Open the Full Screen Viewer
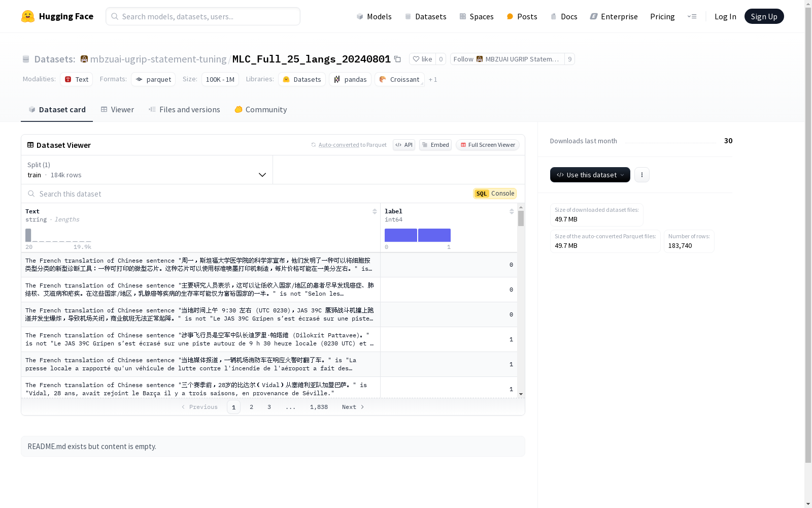 click(x=487, y=145)
